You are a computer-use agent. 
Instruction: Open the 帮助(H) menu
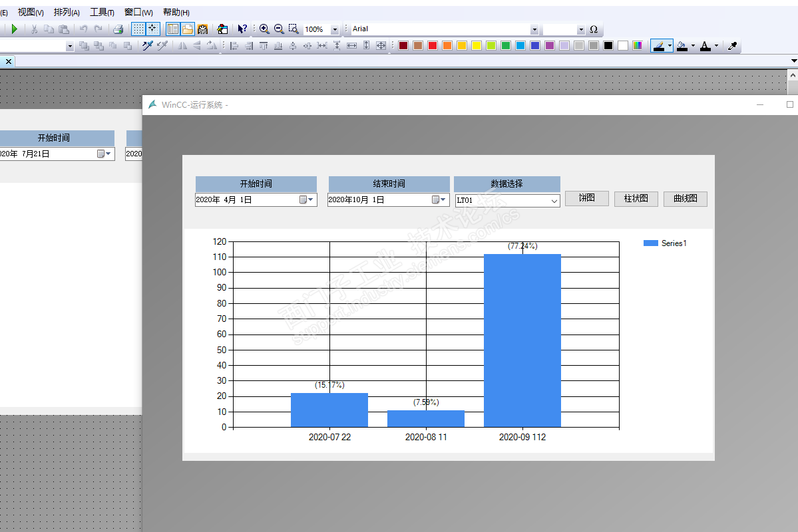point(176,12)
